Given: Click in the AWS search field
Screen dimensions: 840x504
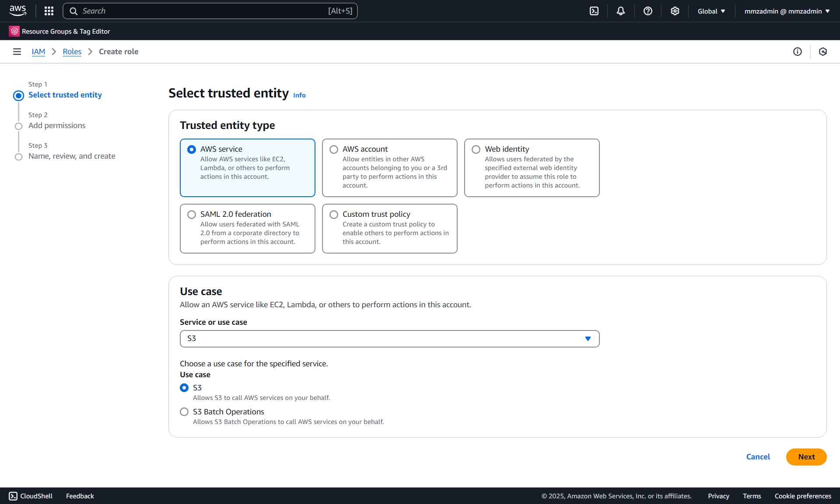Looking at the screenshot, I should click(x=210, y=11).
